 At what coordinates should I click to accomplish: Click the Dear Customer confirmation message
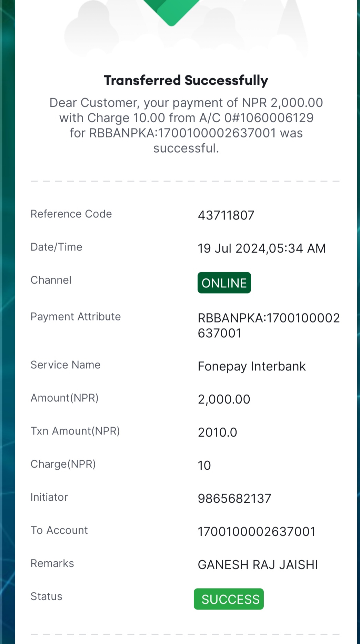click(186, 125)
